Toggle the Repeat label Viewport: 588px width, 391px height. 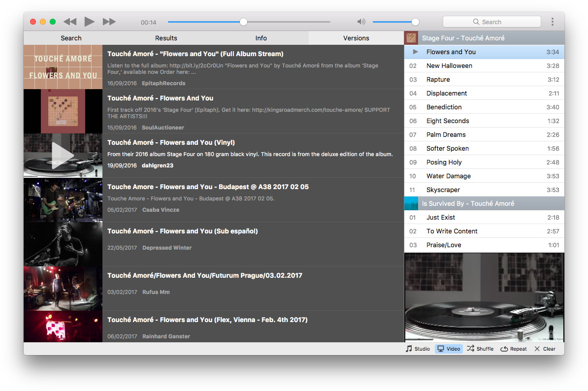coord(518,349)
